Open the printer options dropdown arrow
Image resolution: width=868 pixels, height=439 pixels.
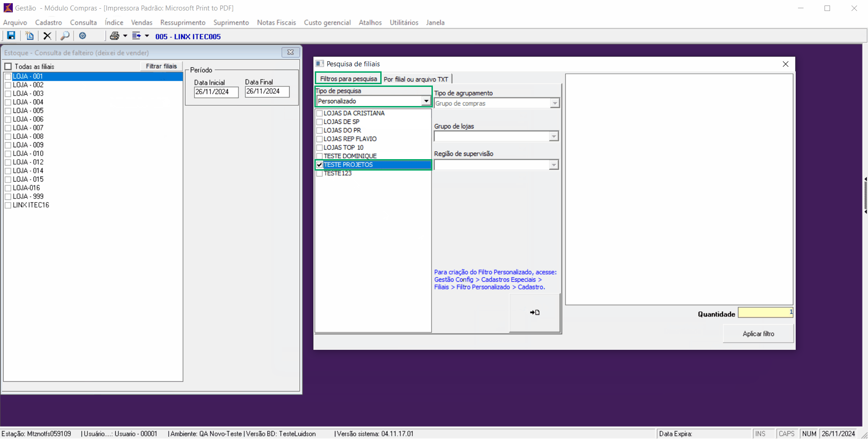point(125,36)
